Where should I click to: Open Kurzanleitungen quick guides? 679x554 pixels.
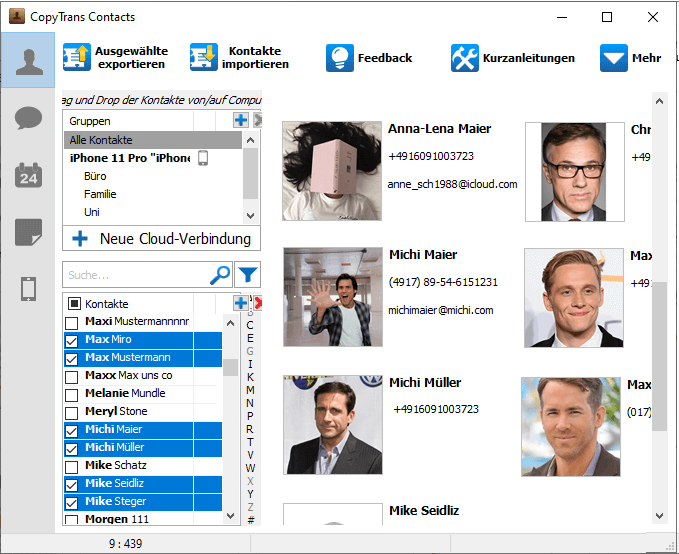(513, 58)
